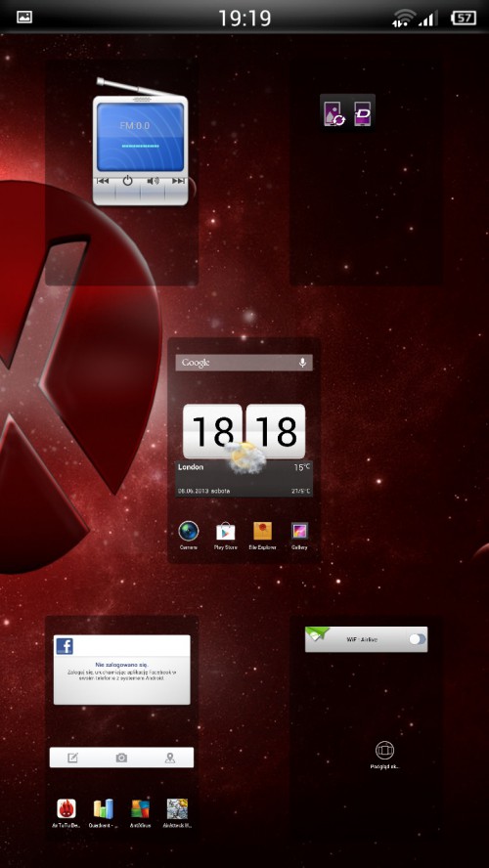Image resolution: width=489 pixels, height=868 pixels.
Task: Open the mosaic-tile app icon after AntiVirus
Action: (x=177, y=808)
